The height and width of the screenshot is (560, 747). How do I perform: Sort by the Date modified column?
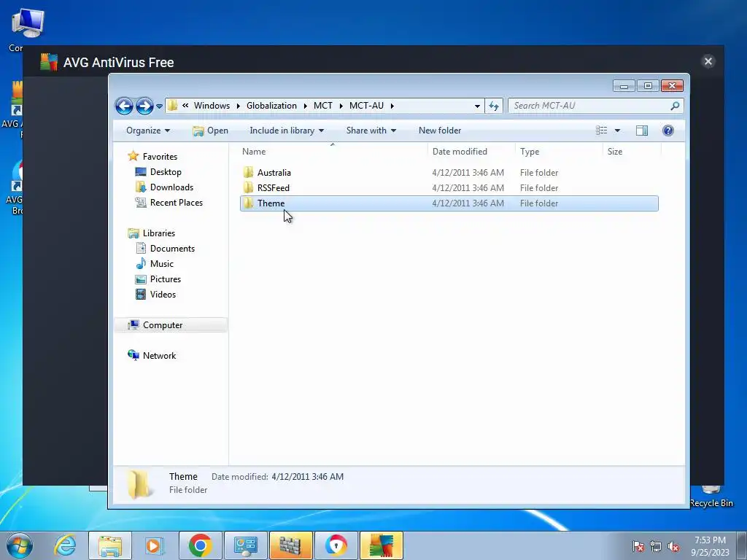point(472,152)
